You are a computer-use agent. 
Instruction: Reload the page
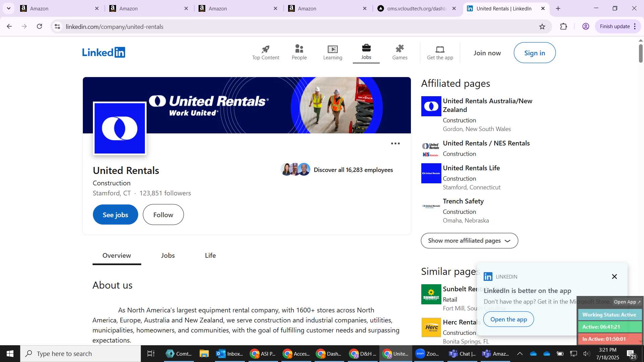click(x=40, y=26)
